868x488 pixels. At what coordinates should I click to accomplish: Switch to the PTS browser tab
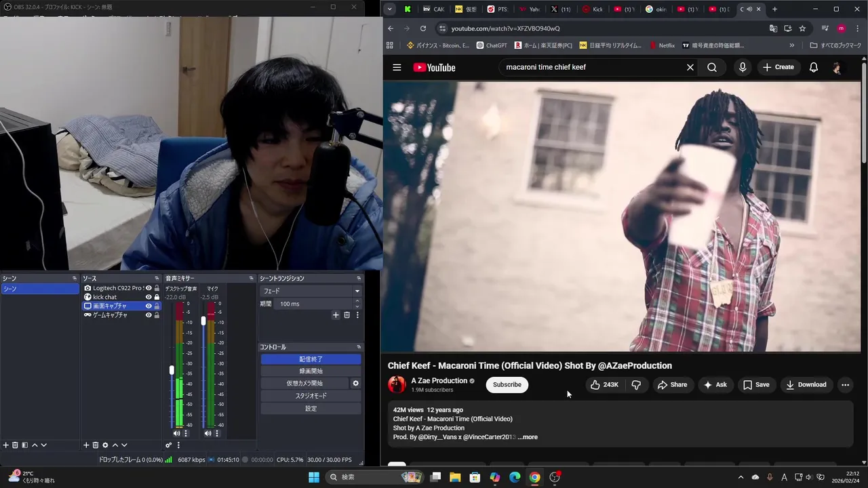coord(498,9)
